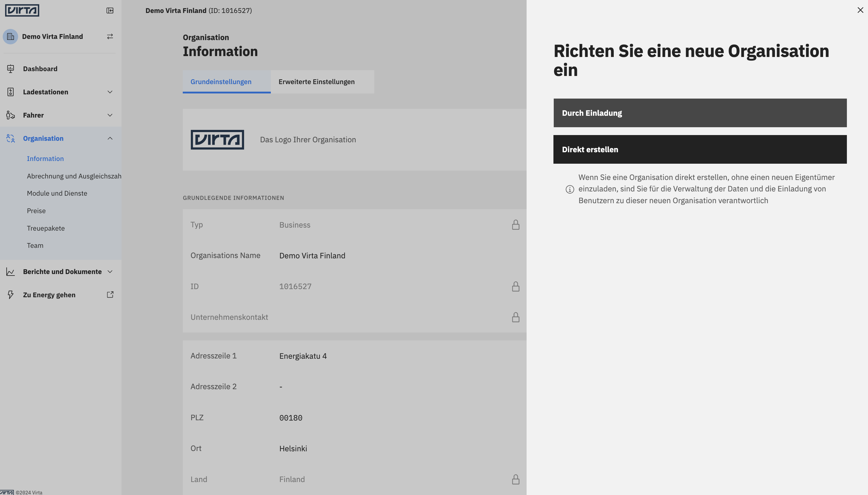Screen dimensions: 868x495
Task: Click the Berichte und Dokumente chart icon
Action: (11, 272)
